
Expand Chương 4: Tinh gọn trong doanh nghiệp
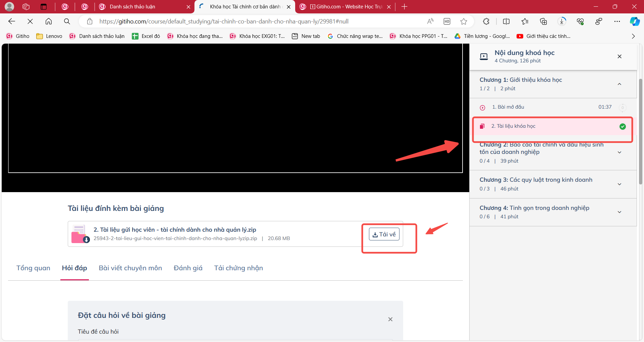pyautogui.click(x=619, y=212)
